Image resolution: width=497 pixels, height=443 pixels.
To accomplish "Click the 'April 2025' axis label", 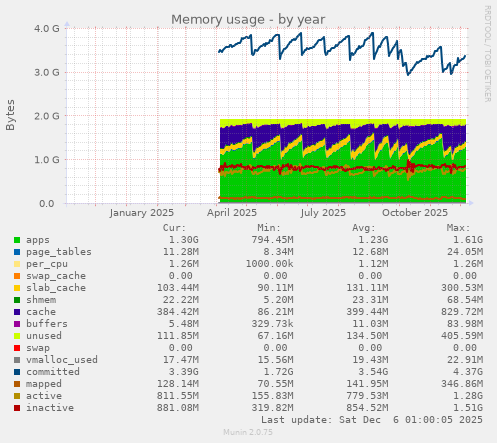I will pyautogui.click(x=232, y=213).
